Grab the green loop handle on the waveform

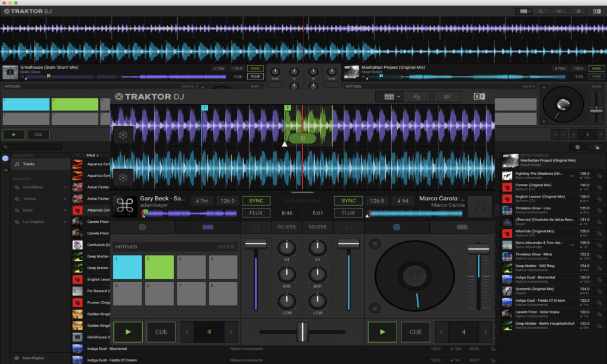[x=302, y=138]
